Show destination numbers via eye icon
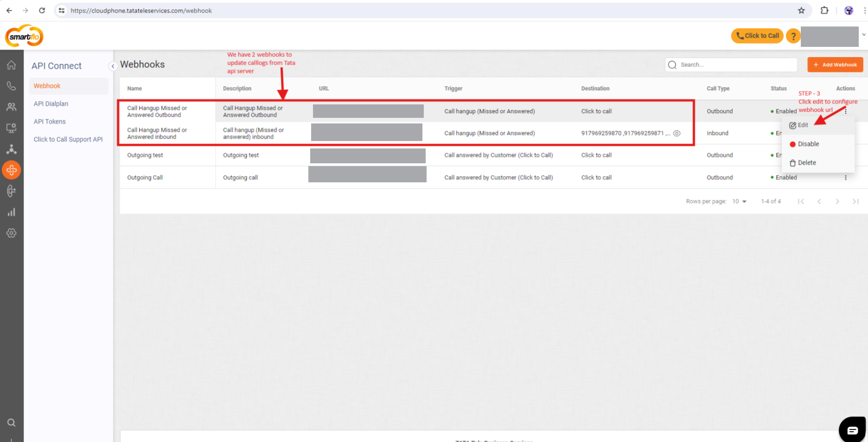The height and width of the screenshot is (442, 868). click(677, 134)
